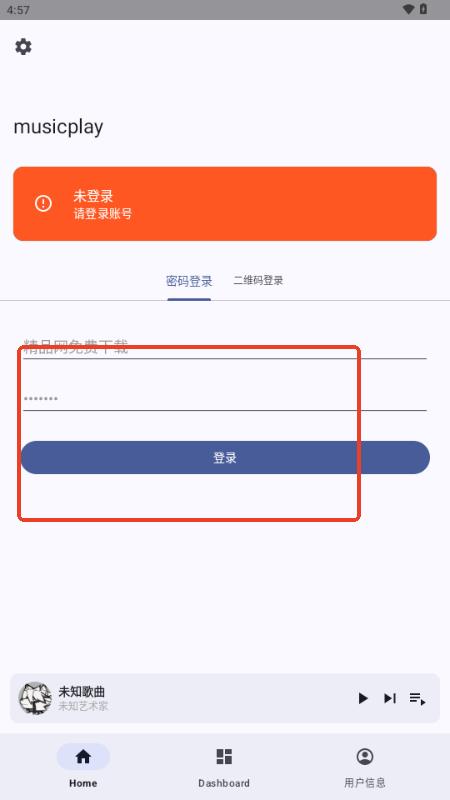Go to Home via the house icon
Screen dimensions: 450x800
click(83, 757)
